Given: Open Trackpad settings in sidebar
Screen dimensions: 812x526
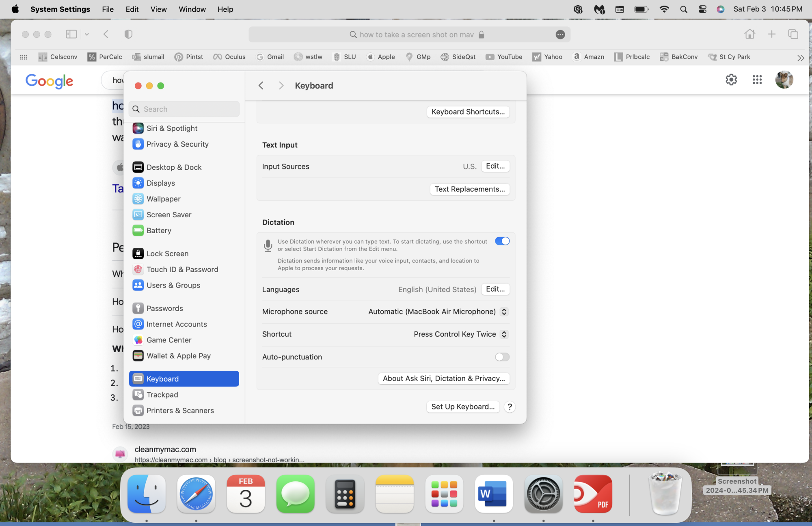Looking at the screenshot, I should coord(162,395).
